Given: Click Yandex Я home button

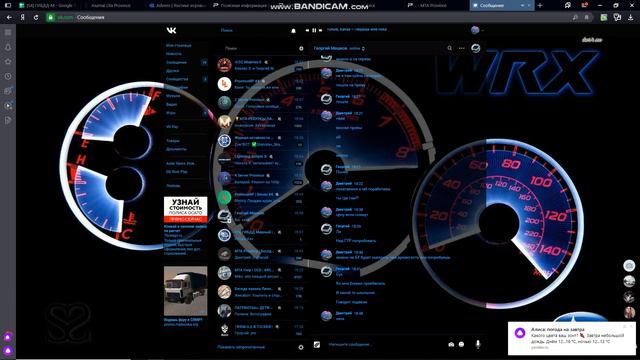Looking at the screenshot, I should point(22,18).
